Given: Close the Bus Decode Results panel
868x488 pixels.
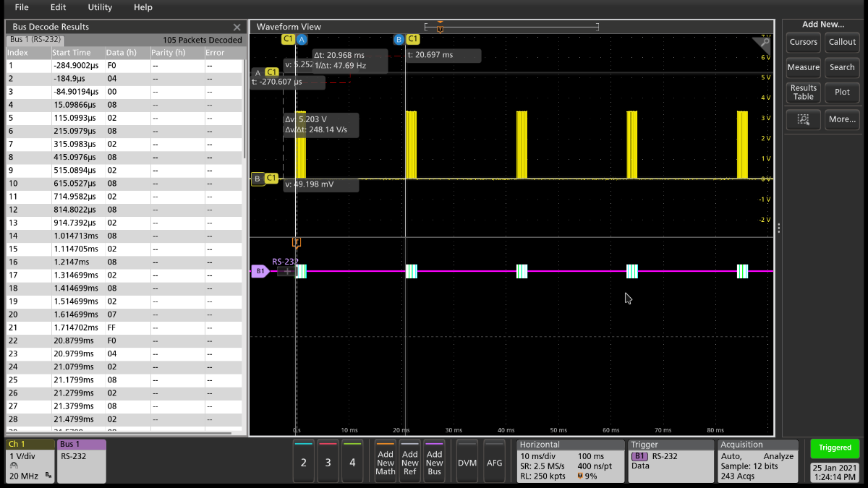Looking at the screenshot, I should point(237,27).
